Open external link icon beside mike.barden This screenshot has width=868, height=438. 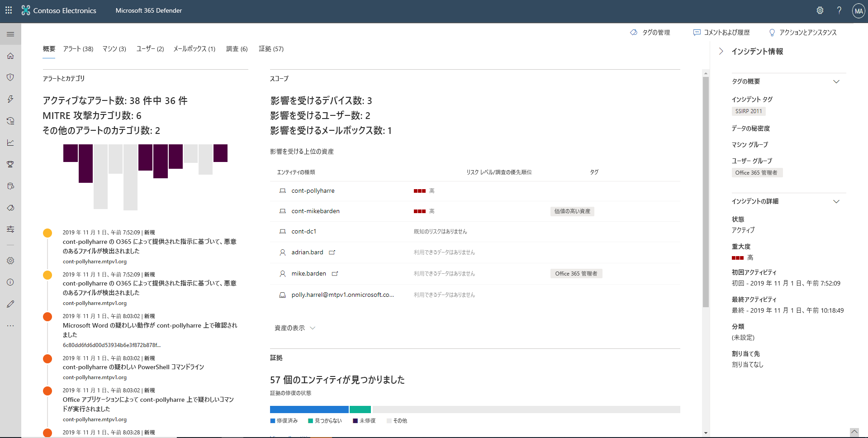pos(335,274)
